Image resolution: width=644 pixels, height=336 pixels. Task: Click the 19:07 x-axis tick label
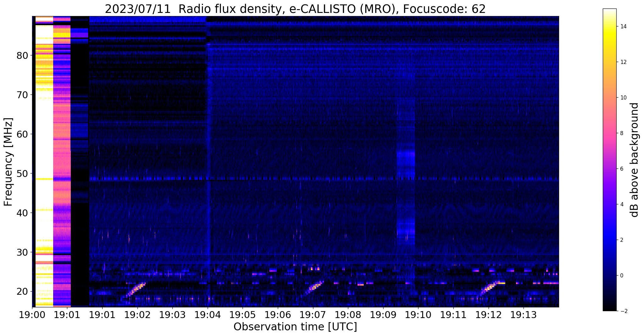(313, 315)
